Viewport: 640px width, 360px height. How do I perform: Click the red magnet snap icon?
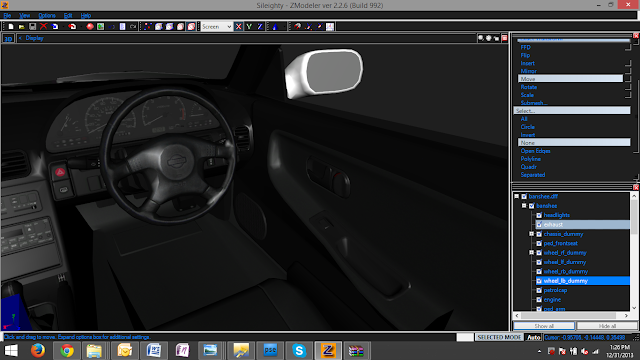[x=298, y=27]
